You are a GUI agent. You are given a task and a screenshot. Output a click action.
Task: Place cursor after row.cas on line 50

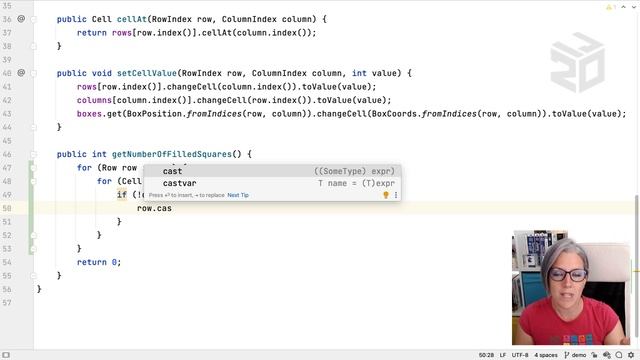[x=172, y=208]
